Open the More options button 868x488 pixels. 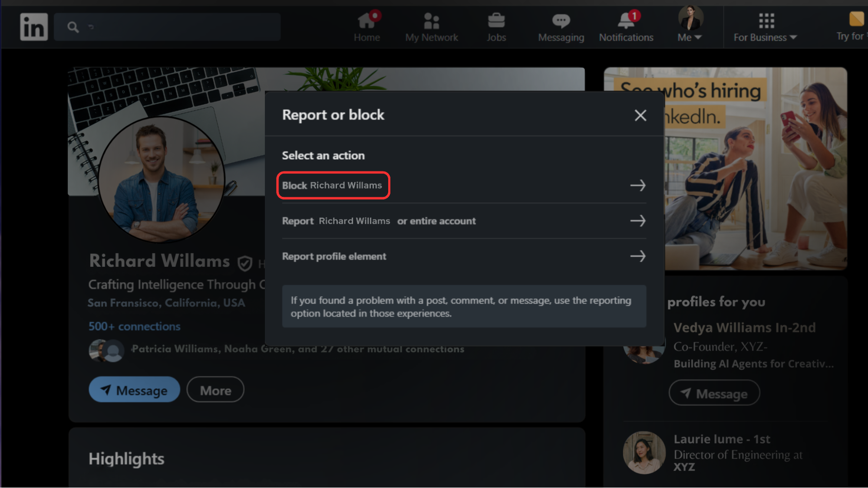coord(215,390)
